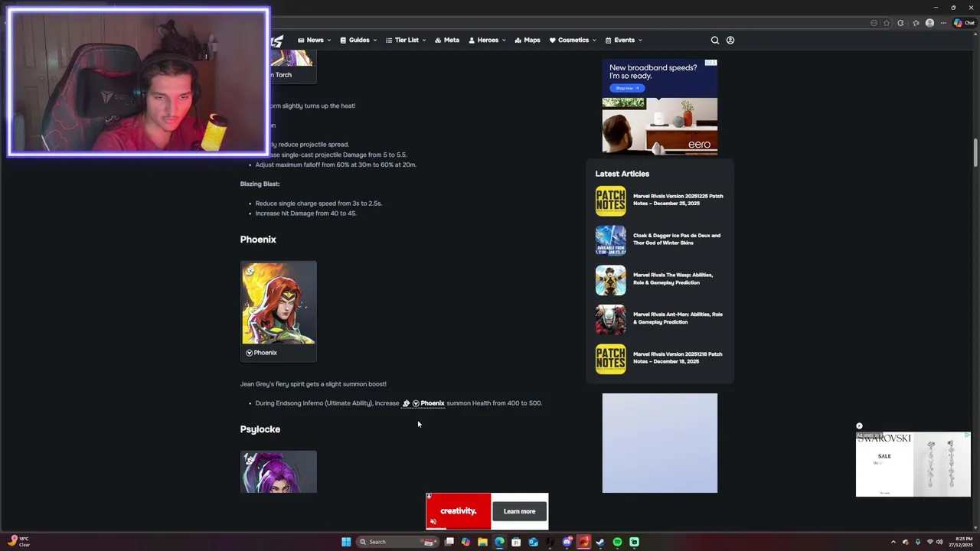Screen dimensions: 980x551
Task: Close the Swarovski floating ad
Action: [x=859, y=425]
